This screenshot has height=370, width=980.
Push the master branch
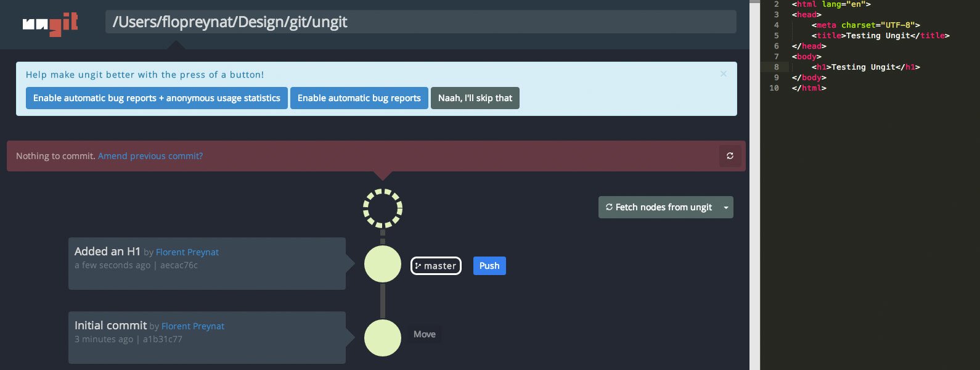489,266
